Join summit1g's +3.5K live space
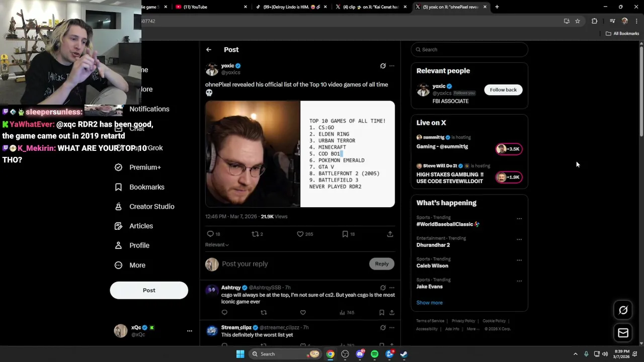 tap(509, 149)
